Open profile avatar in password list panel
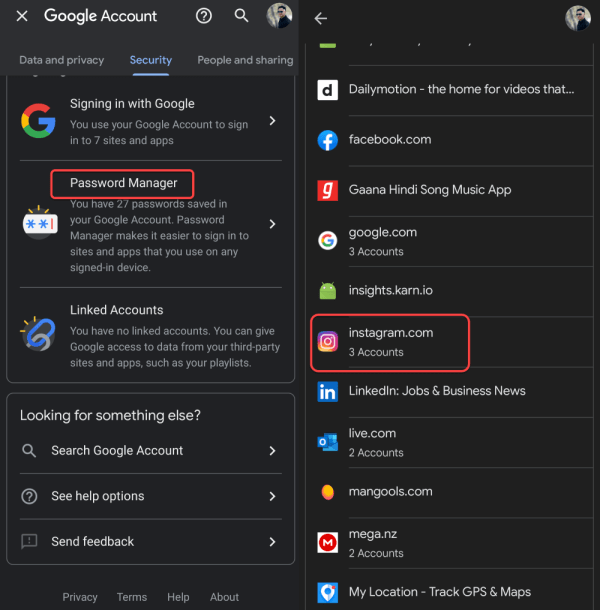The height and width of the screenshot is (610, 600). 577,18
